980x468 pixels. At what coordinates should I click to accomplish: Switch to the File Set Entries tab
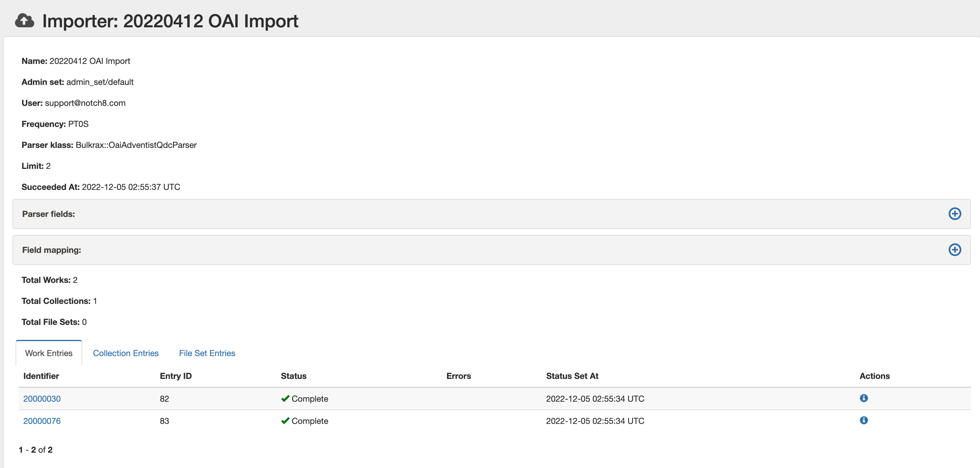pyautogui.click(x=207, y=353)
